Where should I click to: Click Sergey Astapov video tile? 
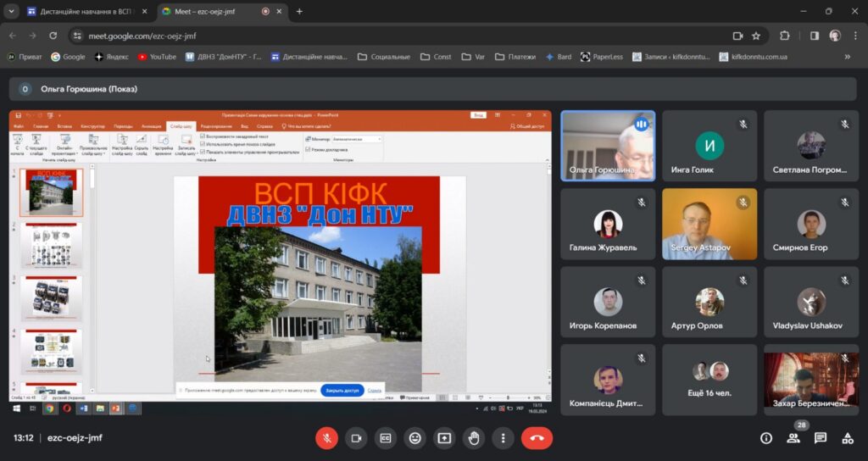click(x=709, y=224)
